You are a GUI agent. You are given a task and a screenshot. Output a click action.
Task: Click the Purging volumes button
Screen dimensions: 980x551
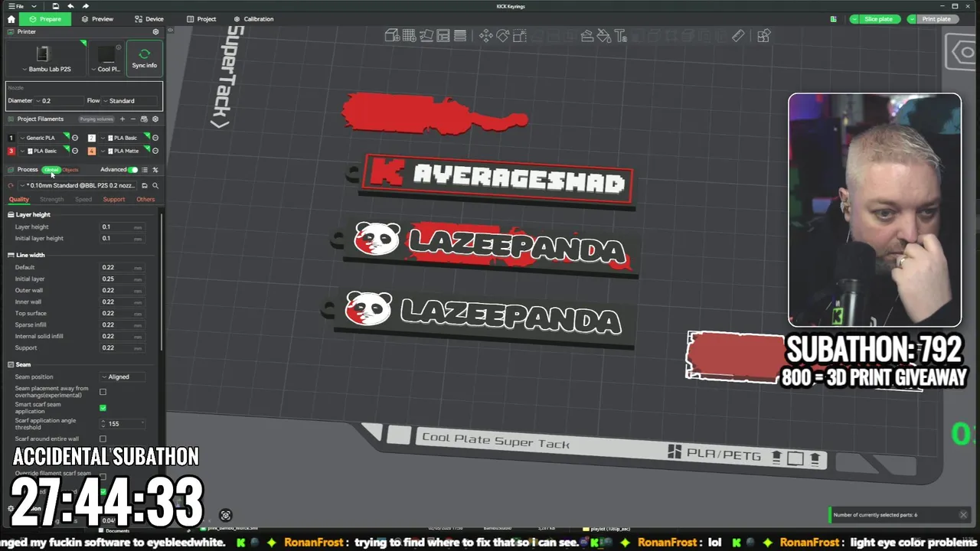96,119
